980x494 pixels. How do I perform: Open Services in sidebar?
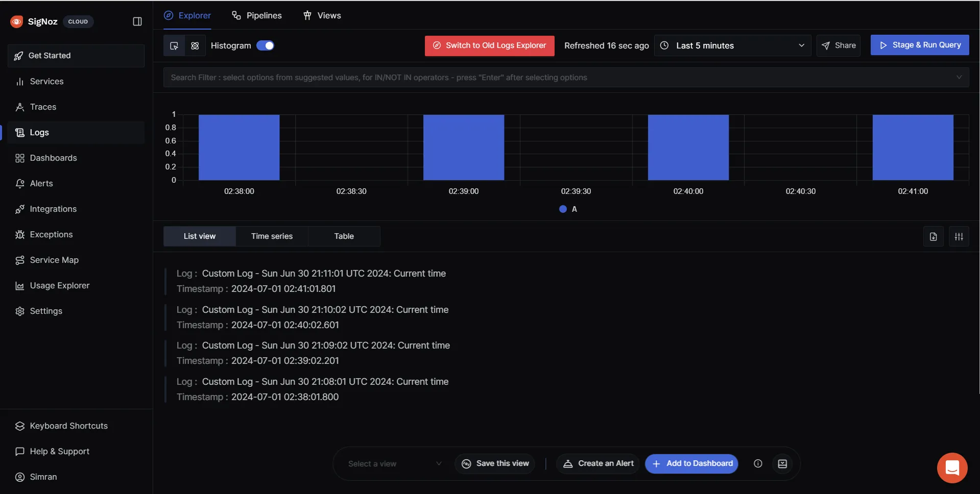[x=76, y=81]
